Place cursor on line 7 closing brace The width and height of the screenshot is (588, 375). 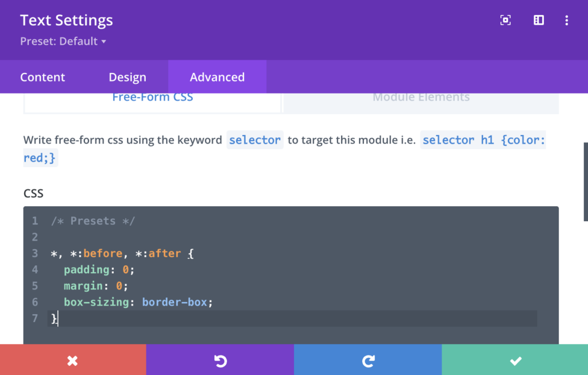(x=55, y=318)
